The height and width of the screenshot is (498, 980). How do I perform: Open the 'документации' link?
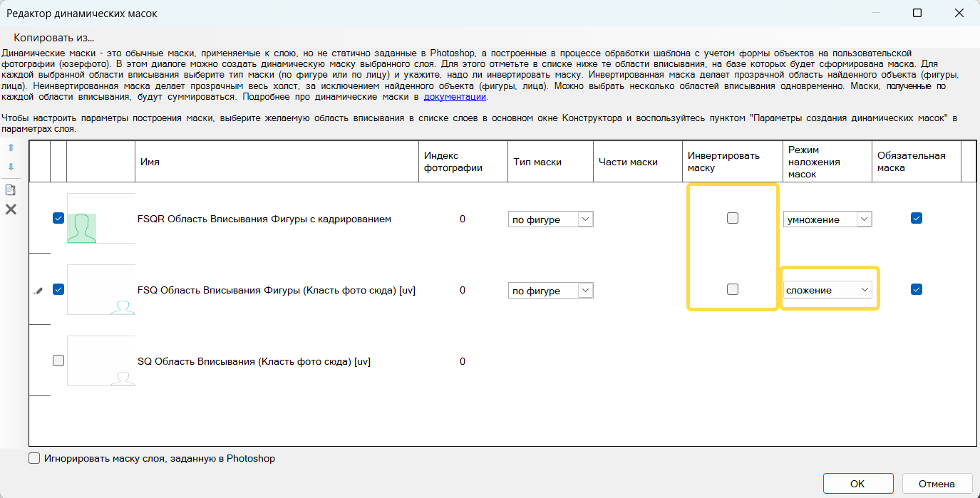(455, 97)
